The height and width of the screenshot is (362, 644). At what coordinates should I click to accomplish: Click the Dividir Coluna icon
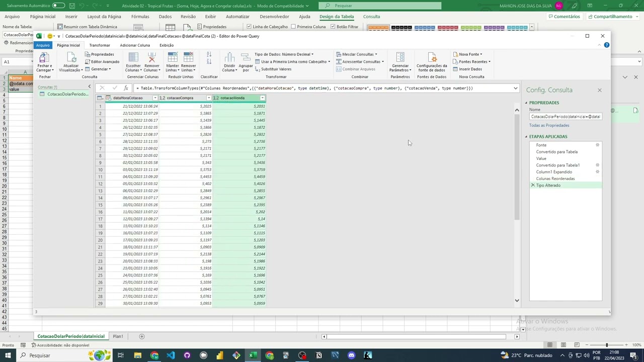pyautogui.click(x=229, y=57)
